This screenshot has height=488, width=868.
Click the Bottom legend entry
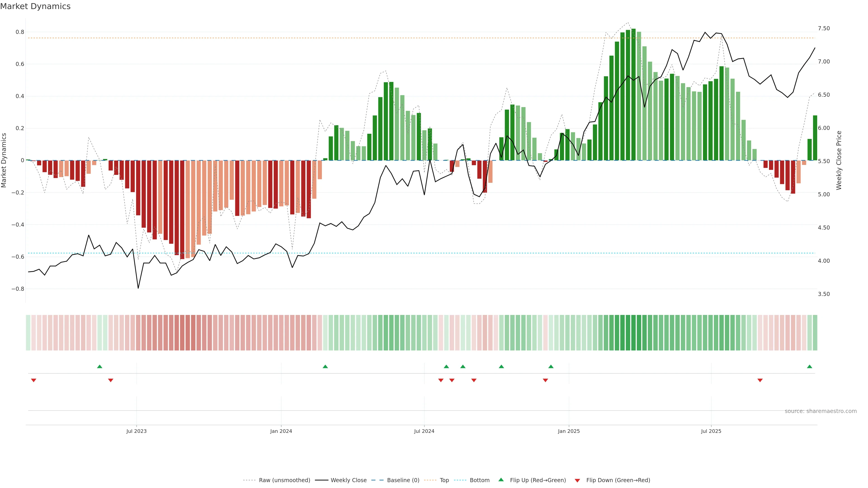point(479,480)
